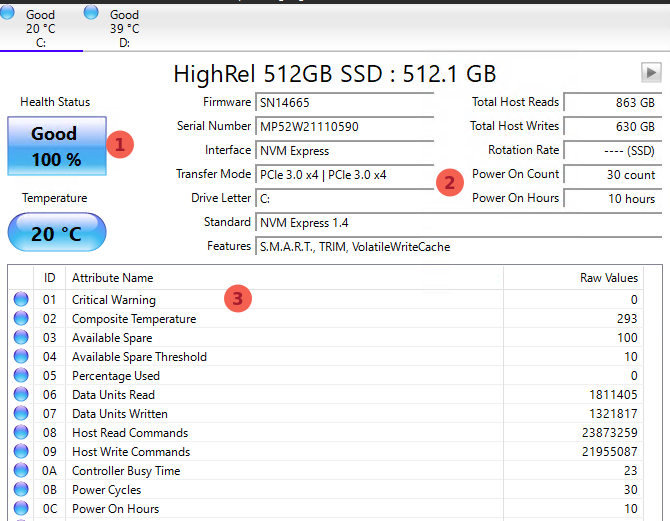Click the Data Units Read status orb
The image size is (670, 521).
click(x=21, y=395)
